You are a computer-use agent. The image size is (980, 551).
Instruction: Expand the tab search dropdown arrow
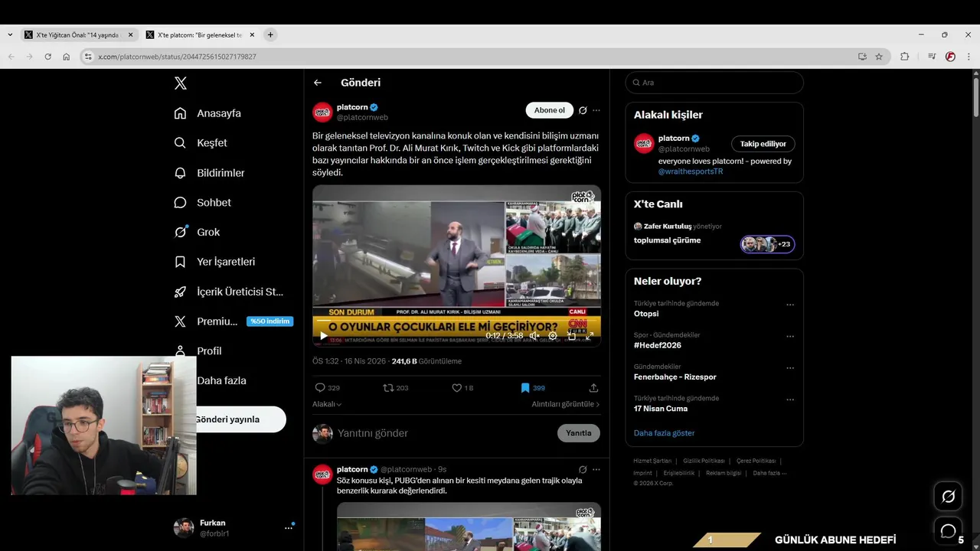click(x=9, y=35)
